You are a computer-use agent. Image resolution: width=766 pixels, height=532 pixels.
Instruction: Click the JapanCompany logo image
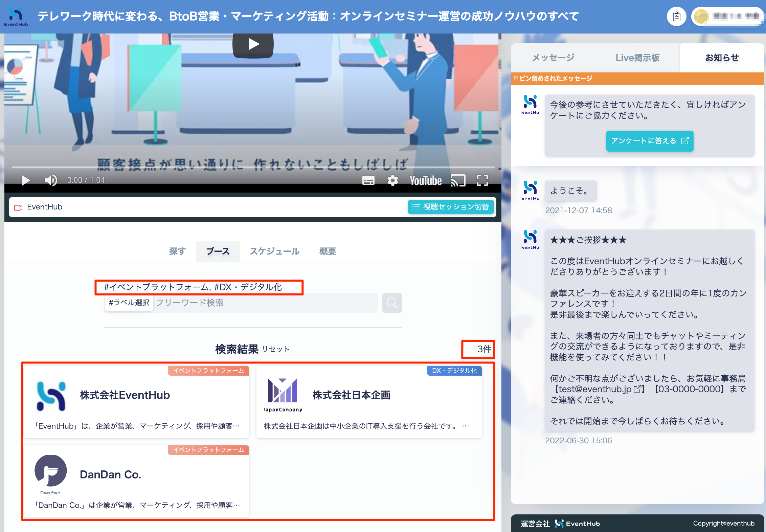(283, 395)
